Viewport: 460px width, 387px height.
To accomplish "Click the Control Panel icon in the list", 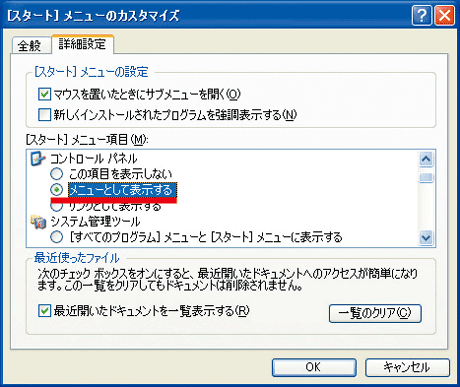I will pyautogui.click(x=37, y=159).
